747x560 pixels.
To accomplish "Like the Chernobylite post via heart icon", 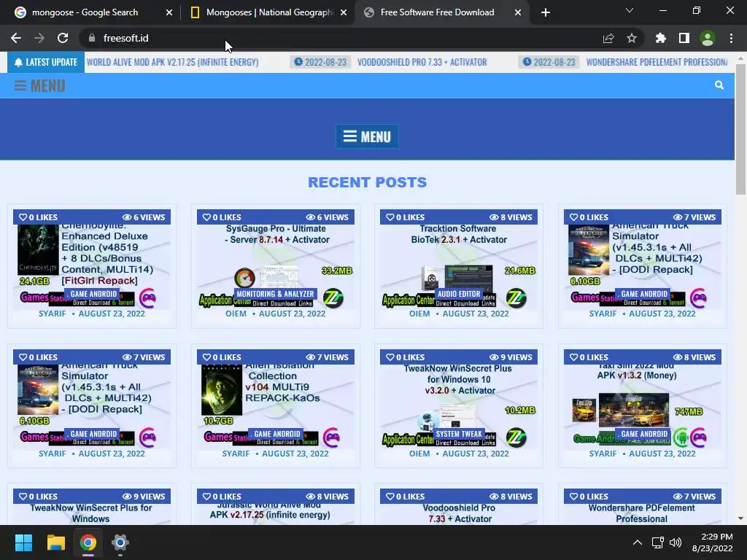I will point(23,217).
